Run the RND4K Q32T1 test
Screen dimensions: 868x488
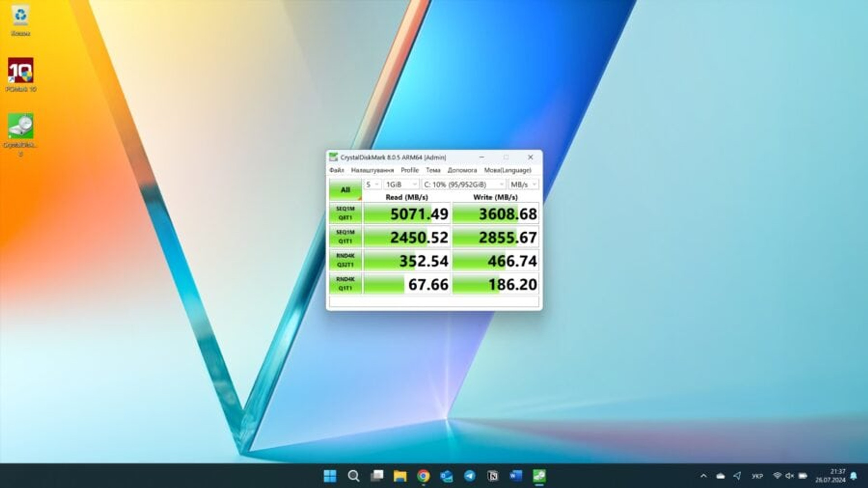coord(345,261)
